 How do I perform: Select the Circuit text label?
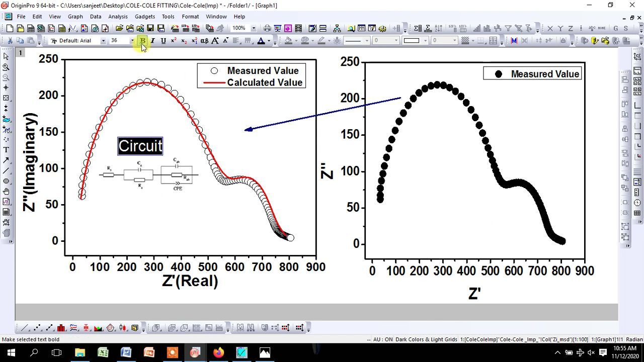coord(140,146)
